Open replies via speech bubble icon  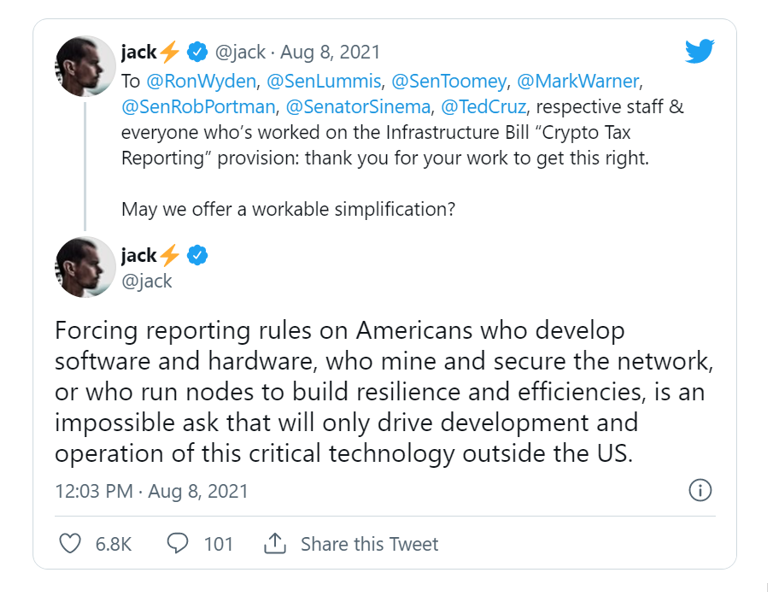pyautogui.click(x=178, y=544)
